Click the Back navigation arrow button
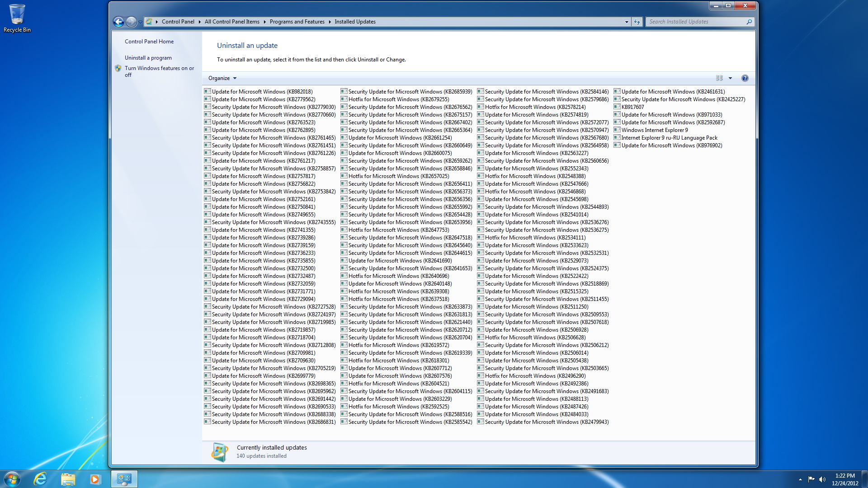Screen dimensions: 868x488 [118, 22]
